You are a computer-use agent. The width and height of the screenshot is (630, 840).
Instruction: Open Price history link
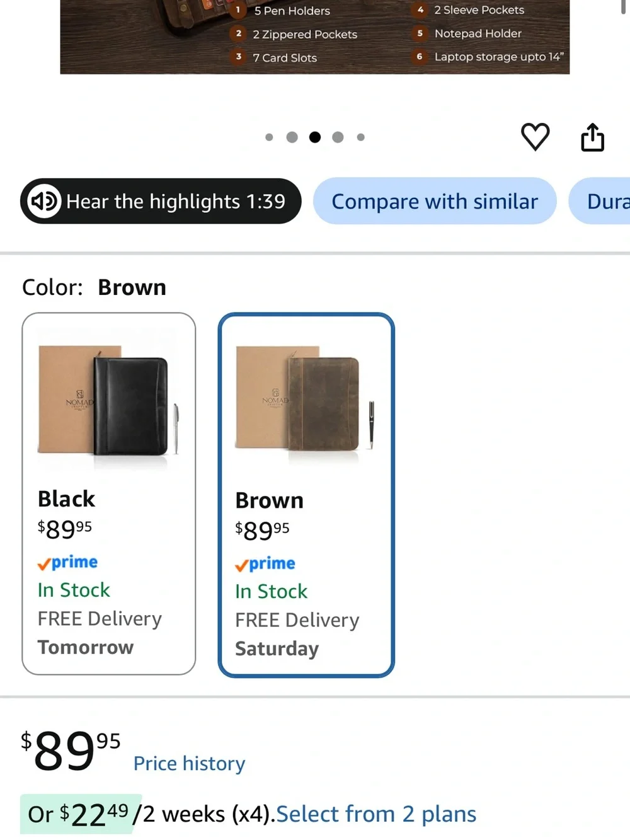(189, 763)
